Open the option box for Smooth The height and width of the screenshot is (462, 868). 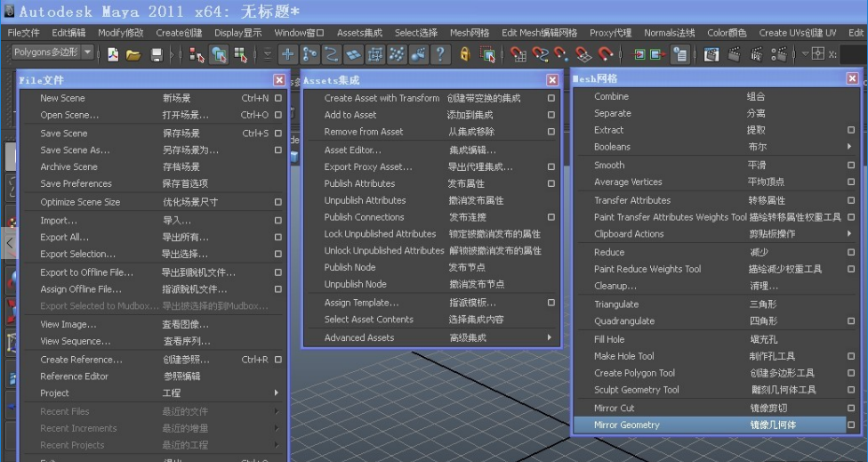(851, 165)
